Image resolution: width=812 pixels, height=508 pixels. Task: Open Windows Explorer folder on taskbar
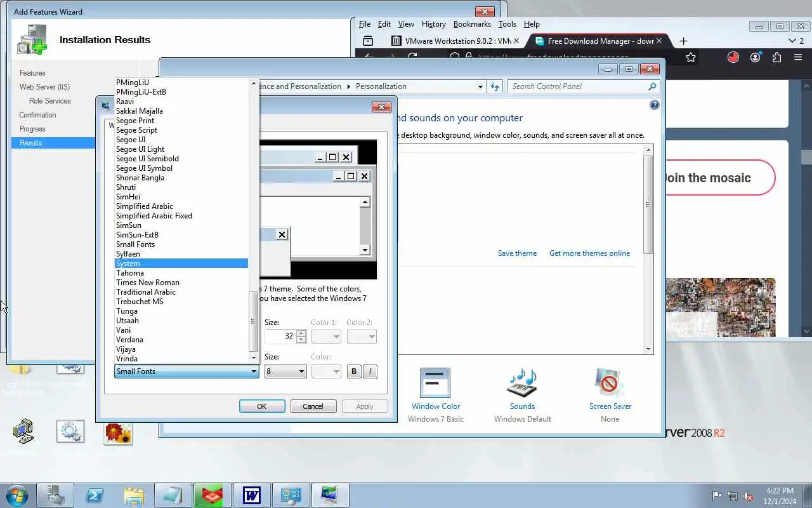coord(134,495)
